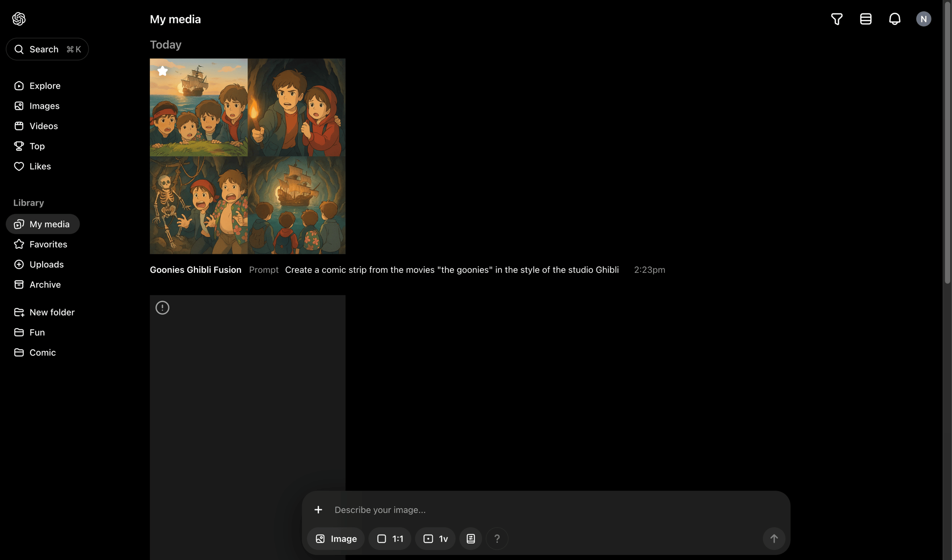Go to Explore in sidebar

[x=37, y=86]
